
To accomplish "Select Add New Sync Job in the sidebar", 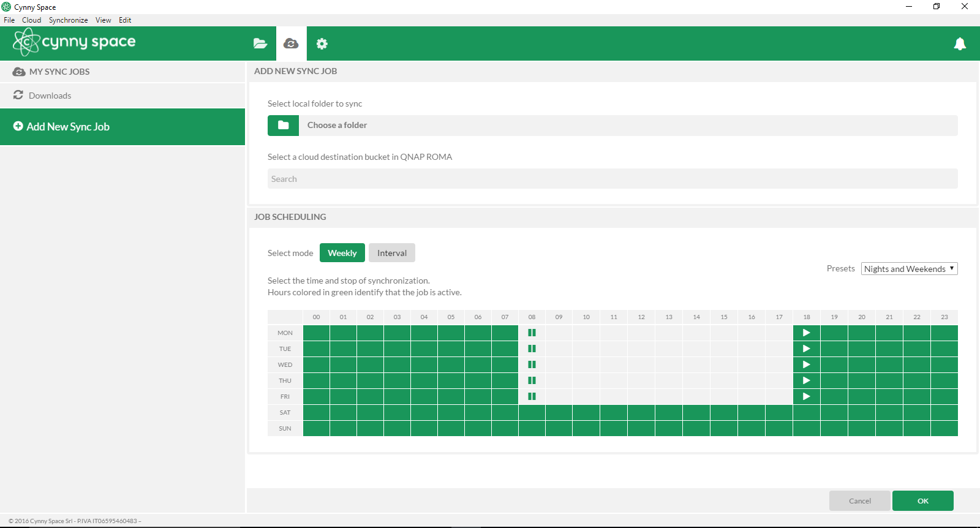I will coord(123,127).
